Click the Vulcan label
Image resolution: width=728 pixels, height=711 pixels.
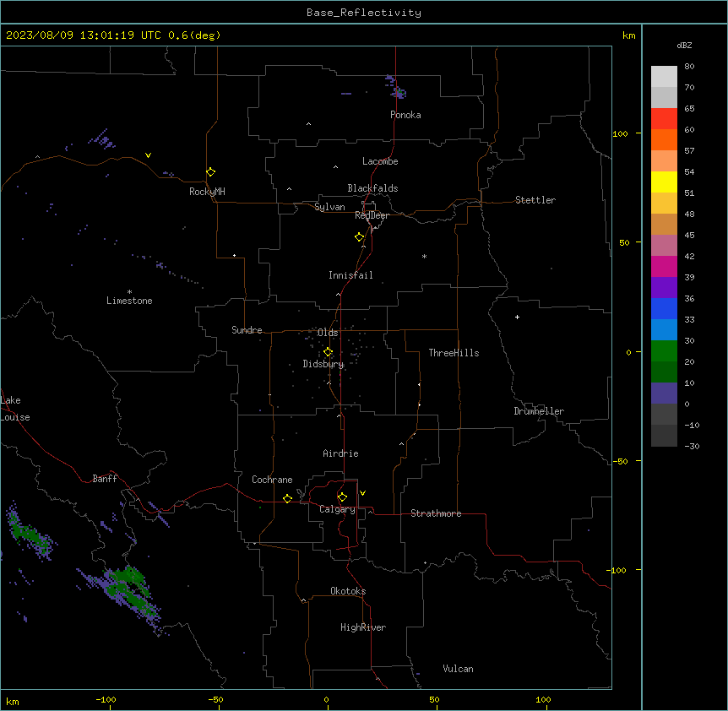(x=458, y=669)
